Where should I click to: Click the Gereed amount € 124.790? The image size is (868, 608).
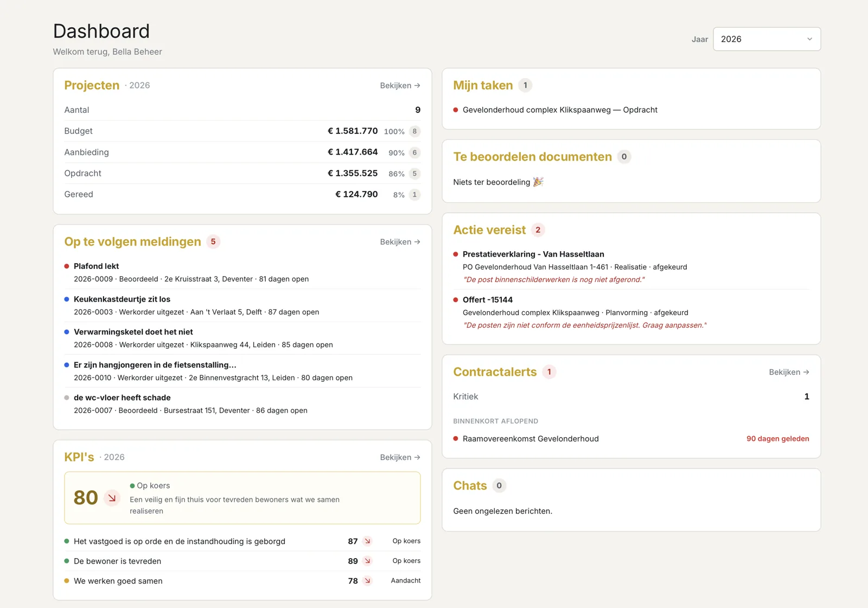coord(356,194)
